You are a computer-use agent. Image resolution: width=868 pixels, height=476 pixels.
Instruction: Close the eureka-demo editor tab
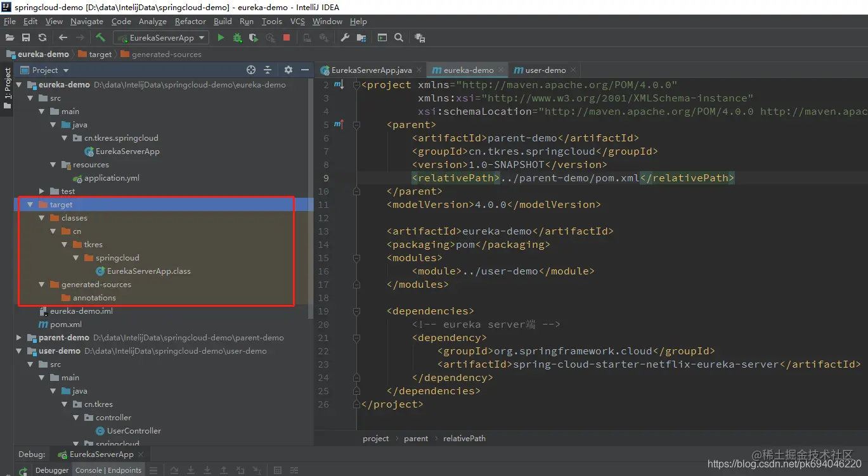(x=501, y=70)
